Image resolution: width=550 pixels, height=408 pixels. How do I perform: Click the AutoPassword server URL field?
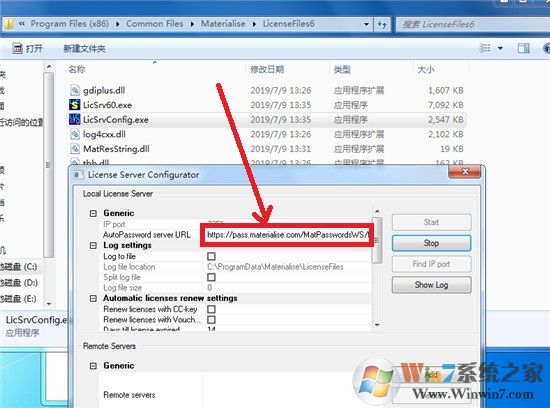pos(287,235)
